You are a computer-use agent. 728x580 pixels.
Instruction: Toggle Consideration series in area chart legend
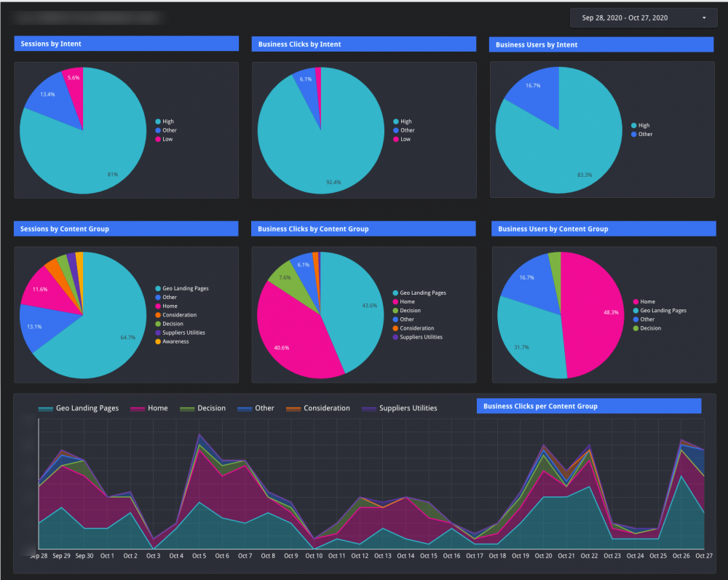318,408
